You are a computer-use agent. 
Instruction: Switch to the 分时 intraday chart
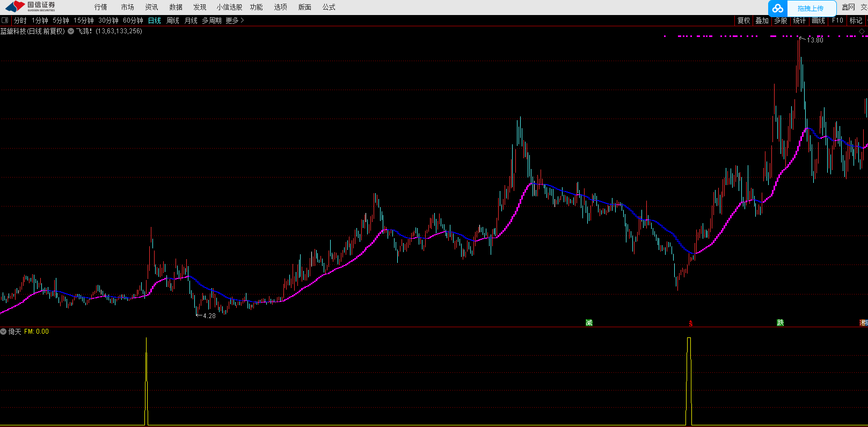20,20
